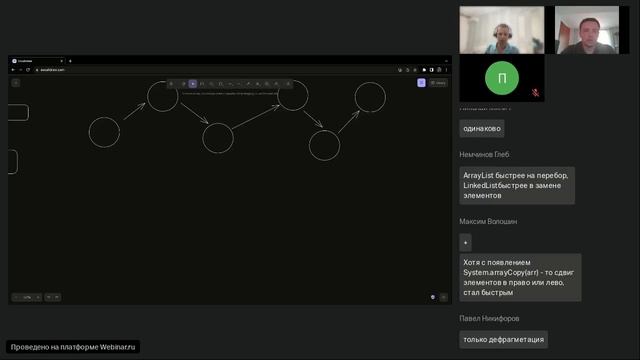Select the Pencil draw tool
This screenshot has height=360, width=640.
(x=248, y=84)
